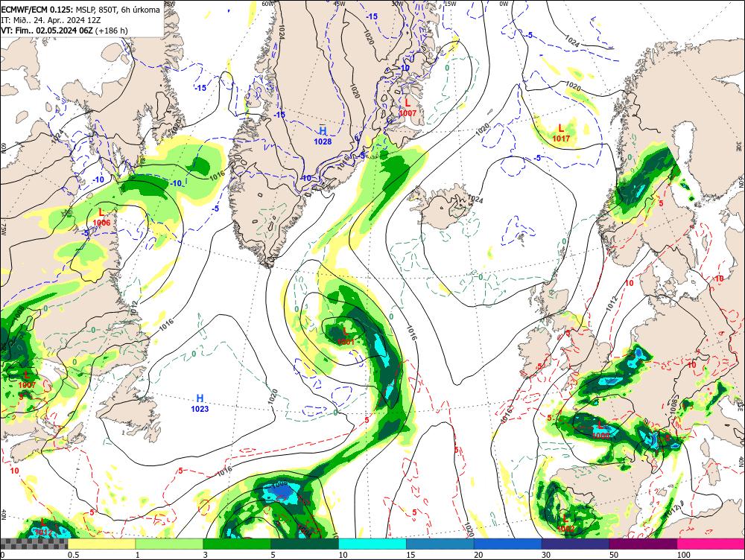The image size is (745, 560).
Task: Click the yellow 0.5–1 mm legend swatch
Action: click(101, 544)
